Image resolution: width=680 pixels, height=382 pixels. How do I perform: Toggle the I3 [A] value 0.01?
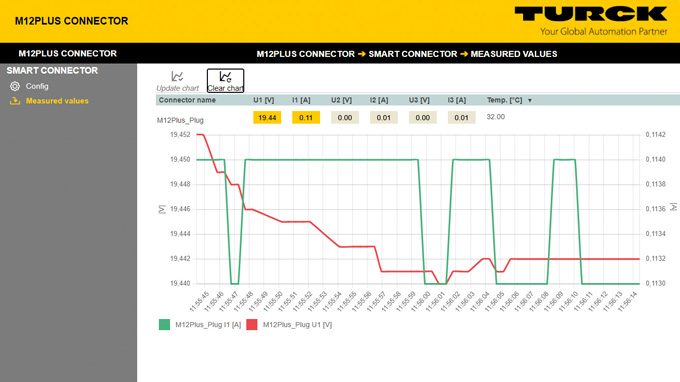(461, 118)
